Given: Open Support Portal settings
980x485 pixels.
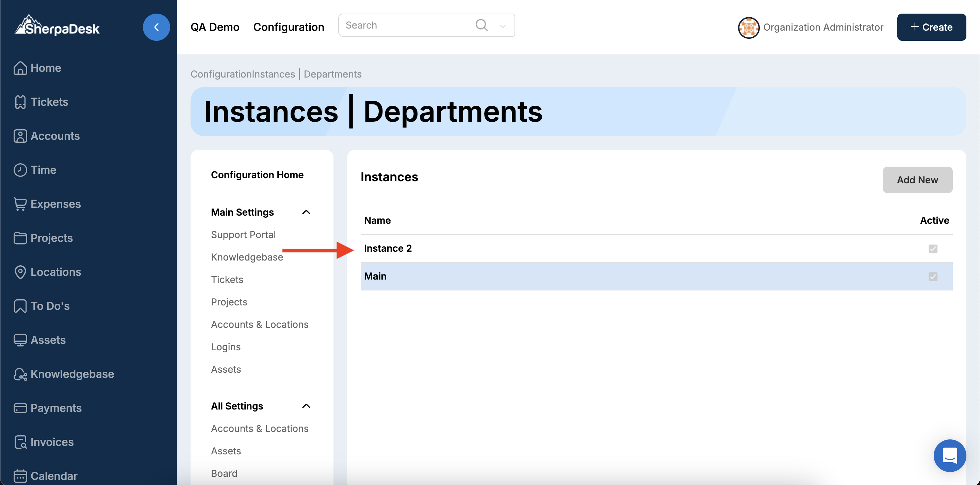Looking at the screenshot, I should pyautogui.click(x=243, y=235).
